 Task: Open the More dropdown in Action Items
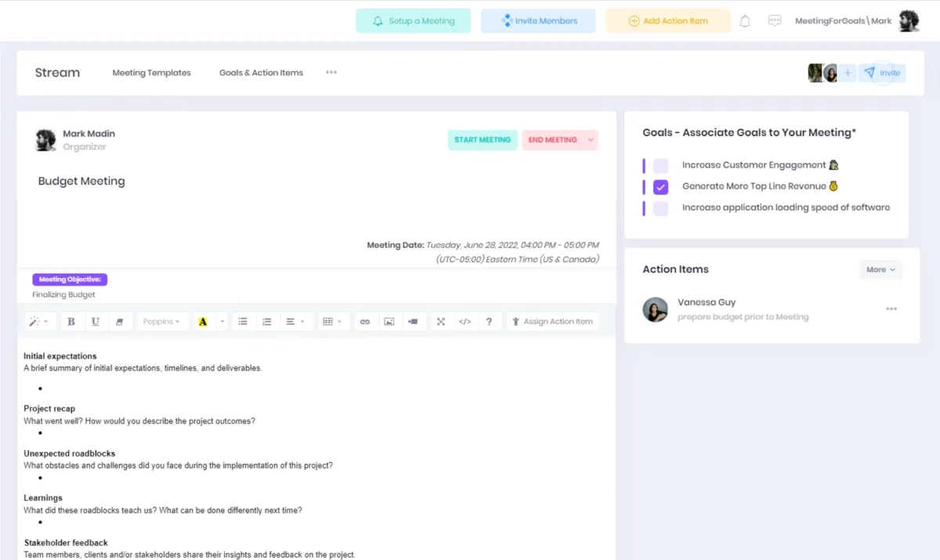pyautogui.click(x=880, y=269)
